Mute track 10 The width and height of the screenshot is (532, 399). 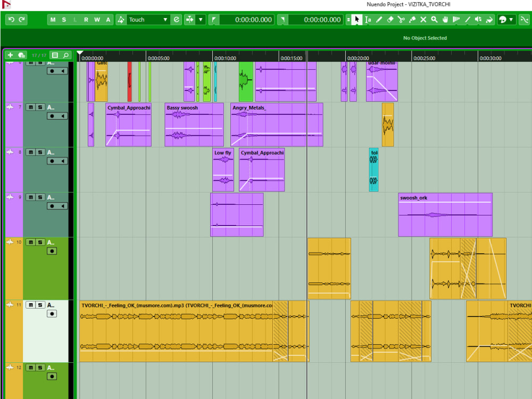pos(31,242)
